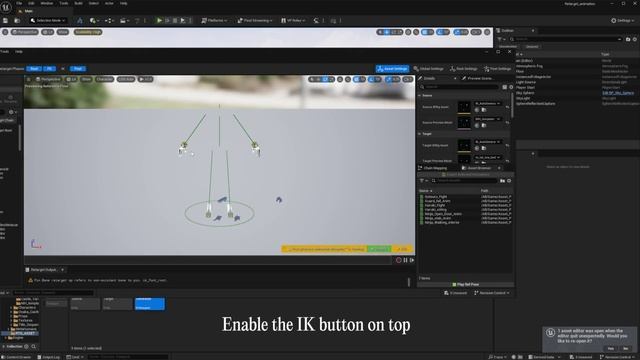Screen dimensions: 640x360
Task: Switch to the Details tab
Action: click(429, 78)
